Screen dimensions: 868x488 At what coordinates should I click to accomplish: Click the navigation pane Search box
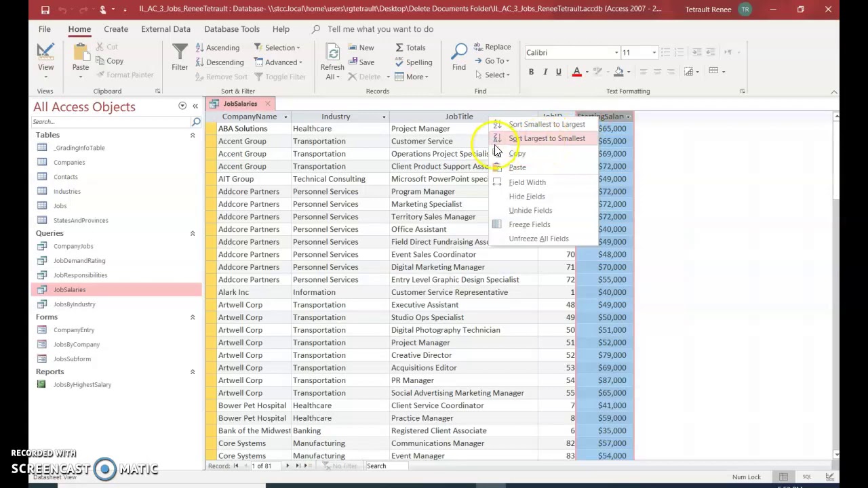click(x=111, y=122)
